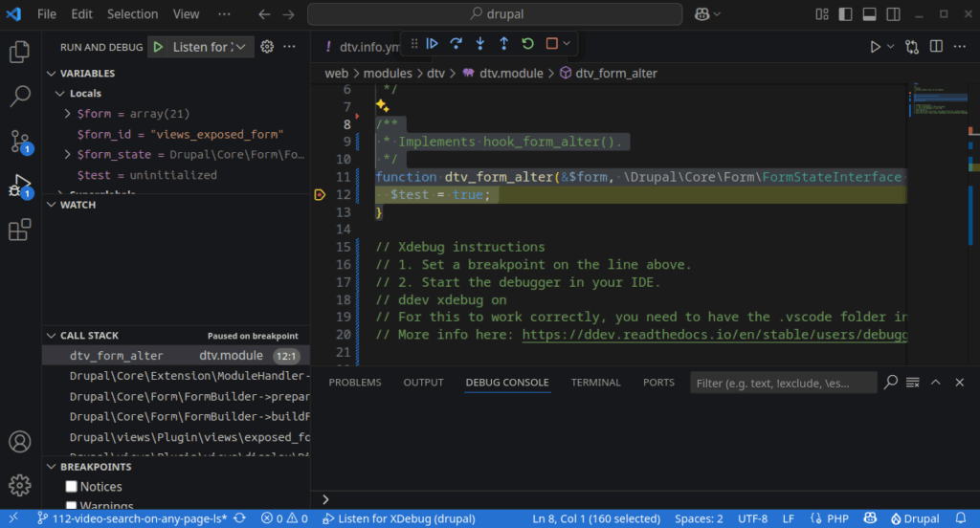The image size is (980, 528).
Task: Restart the debug session
Action: pos(527,44)
